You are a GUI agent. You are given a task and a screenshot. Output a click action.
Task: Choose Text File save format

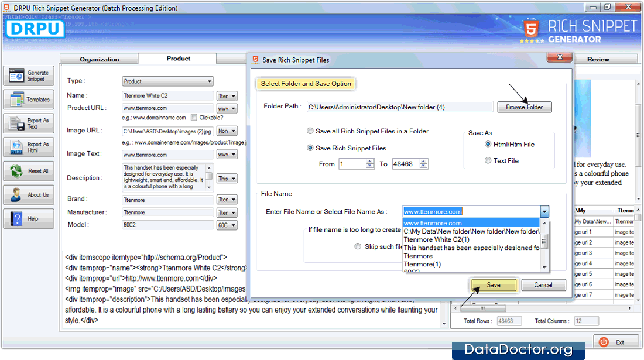pyautogui.click(x=488, y=160)
